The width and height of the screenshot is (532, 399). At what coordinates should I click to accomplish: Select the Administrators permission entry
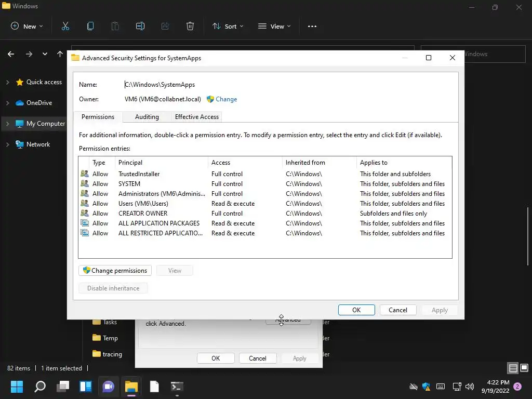(x=265, y=193)
